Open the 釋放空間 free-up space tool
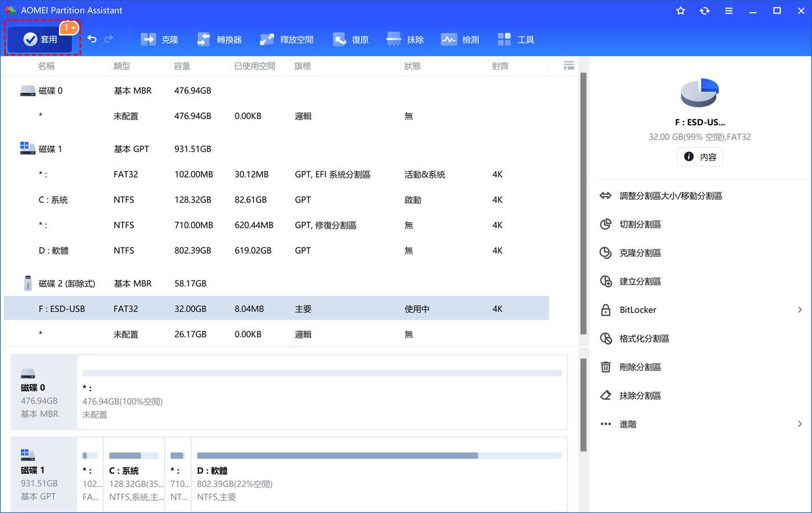 point(287,39)
